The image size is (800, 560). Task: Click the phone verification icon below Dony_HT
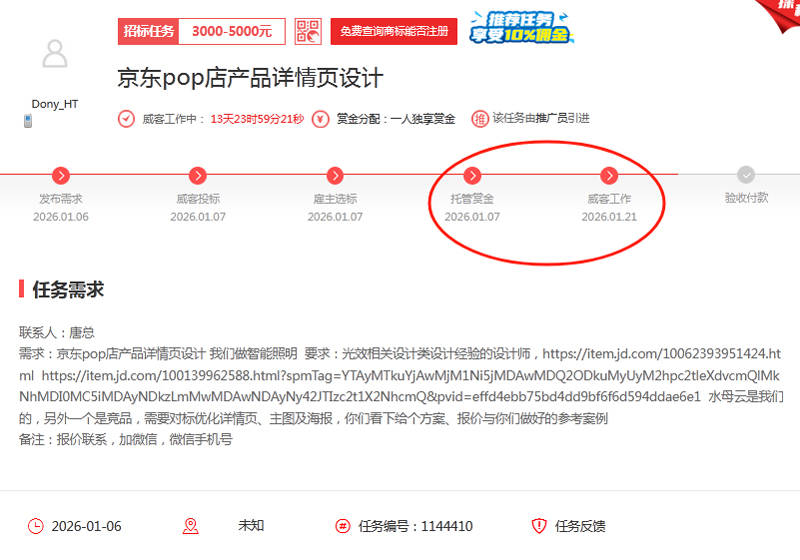pos(28,121)
